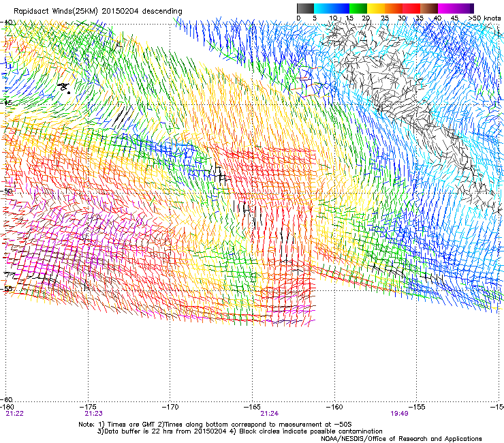Click the gray 0-5 knots legend swatch
The width and height of the screenshot is (504, 443).
(305, 8)
